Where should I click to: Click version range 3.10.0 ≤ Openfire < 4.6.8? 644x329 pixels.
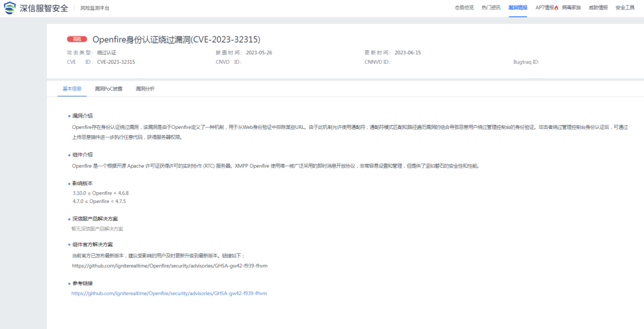click(101, 193)
